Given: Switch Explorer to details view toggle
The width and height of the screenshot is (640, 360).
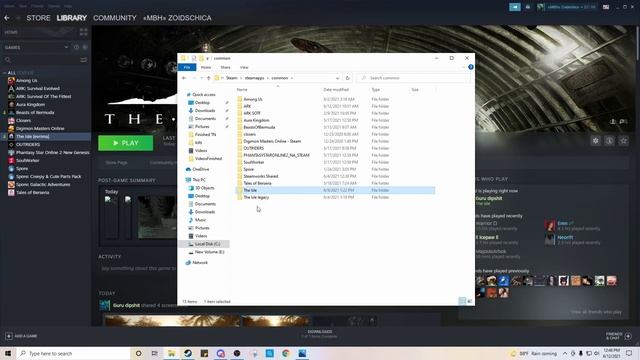Looking at the screenshot, I should pos(462,301).
